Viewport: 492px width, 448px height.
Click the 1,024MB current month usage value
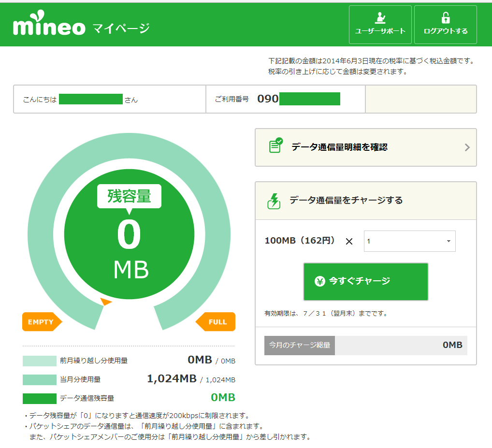tap(172, 379)
